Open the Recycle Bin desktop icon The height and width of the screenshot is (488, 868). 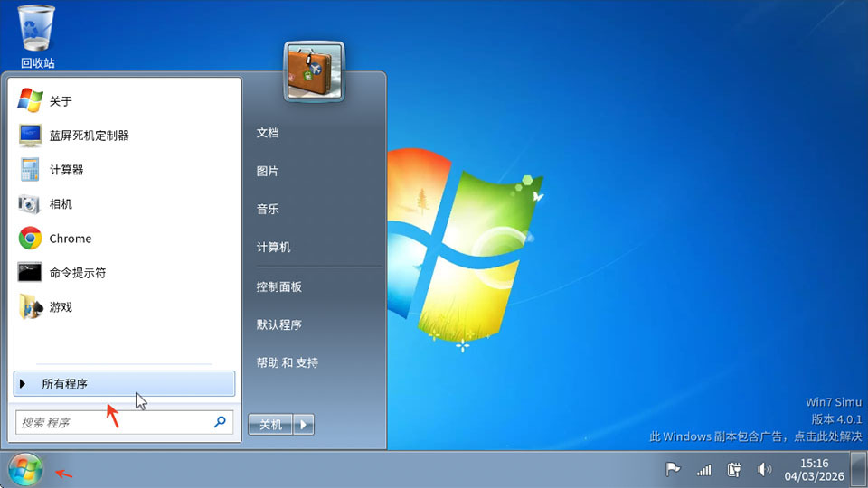(36, 28)
